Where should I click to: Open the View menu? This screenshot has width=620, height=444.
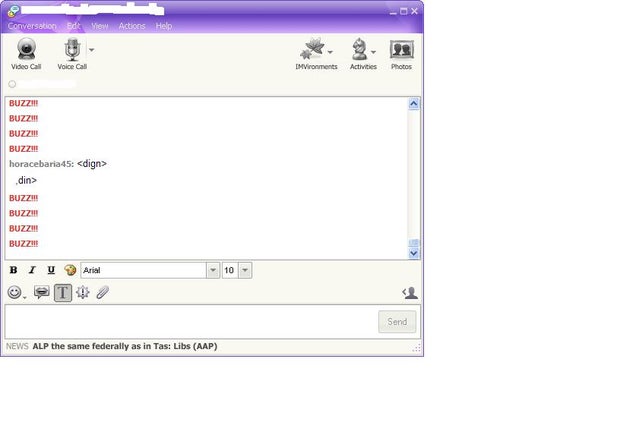pyautogui.click(x=100, y=26)
